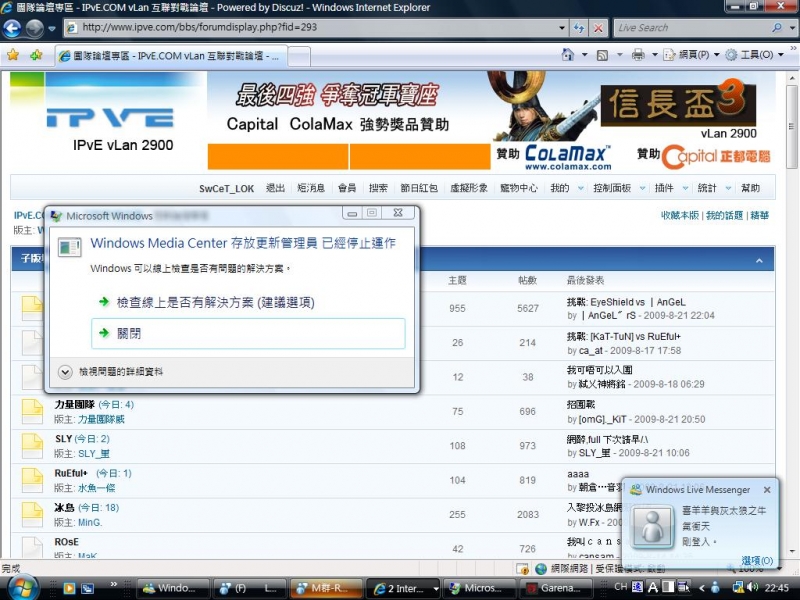Viewport: 800px width, 600px height.
Task: Choose 檢查線上是否有解決方案 in error dialog
Action: [215, 302]
